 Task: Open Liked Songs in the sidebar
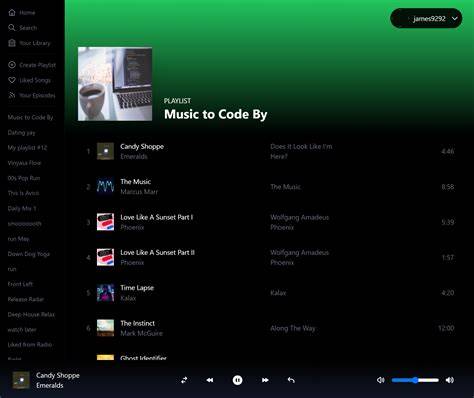(x=35, y=80)
